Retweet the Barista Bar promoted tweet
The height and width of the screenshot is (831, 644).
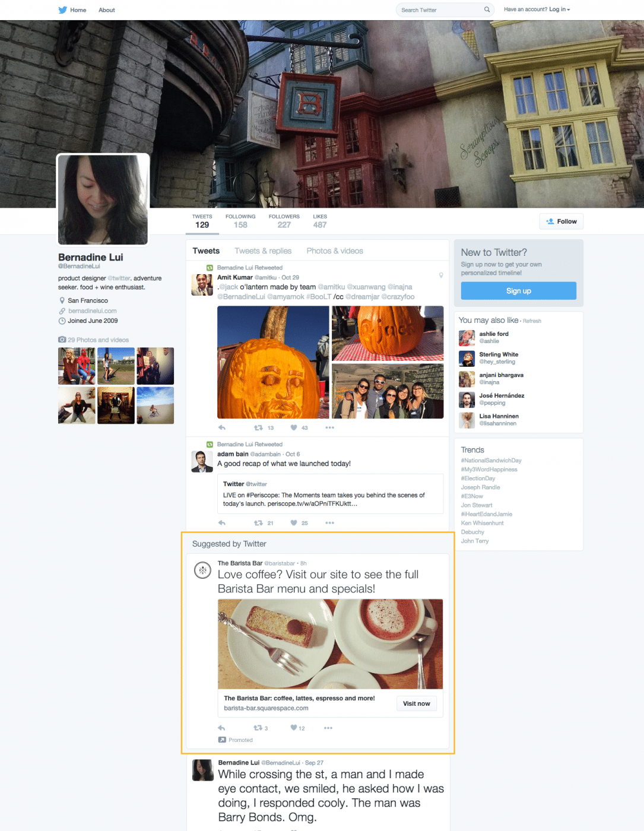(258, 728)
